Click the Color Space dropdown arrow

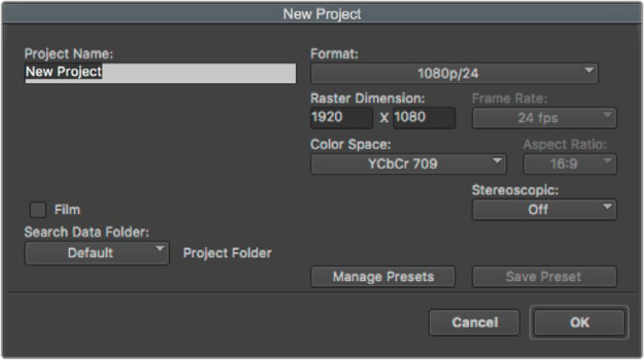pyautogui.click(x=497, y=161)
